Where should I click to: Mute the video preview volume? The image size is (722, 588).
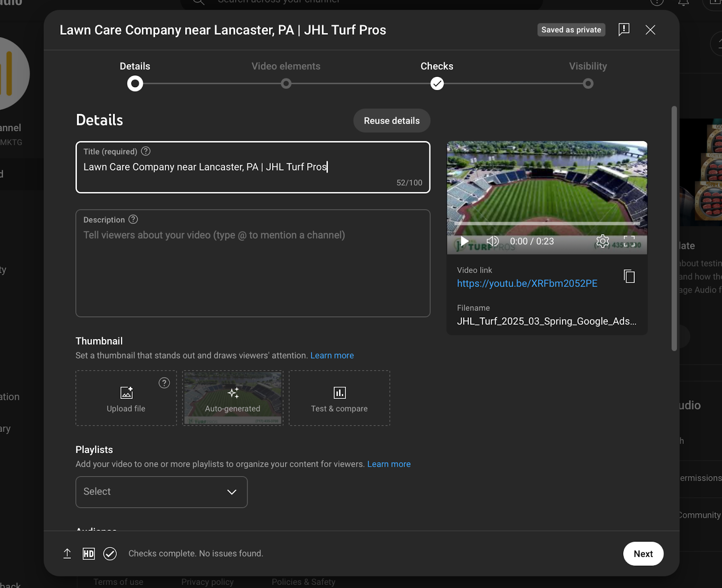492,241
